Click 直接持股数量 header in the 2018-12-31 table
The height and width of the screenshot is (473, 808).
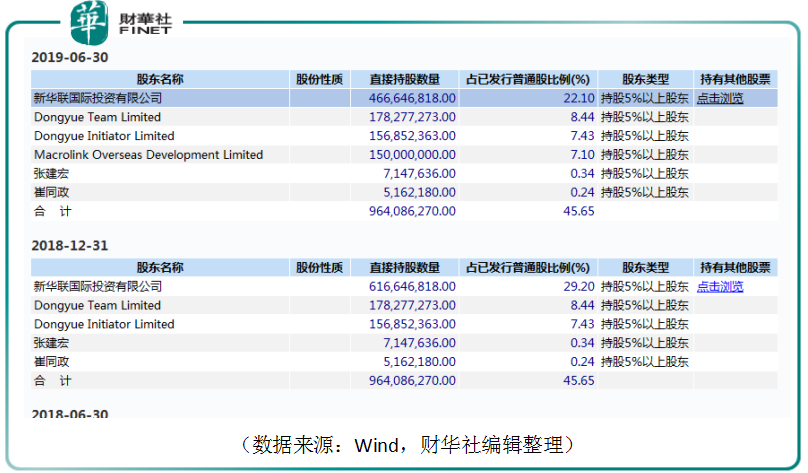[405, 267]
